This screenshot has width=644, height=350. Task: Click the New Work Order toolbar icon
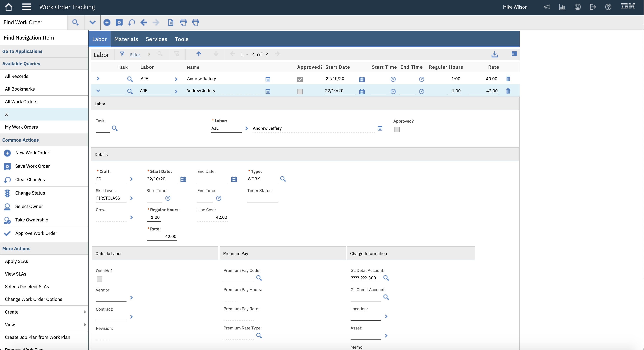coord(107,22)
